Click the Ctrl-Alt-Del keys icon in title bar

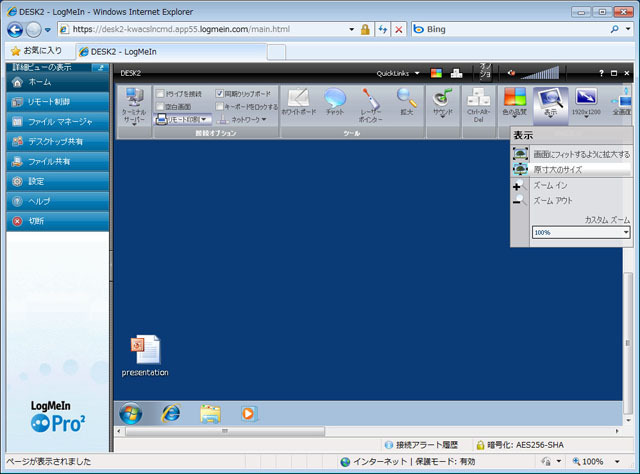click(456, 73)
